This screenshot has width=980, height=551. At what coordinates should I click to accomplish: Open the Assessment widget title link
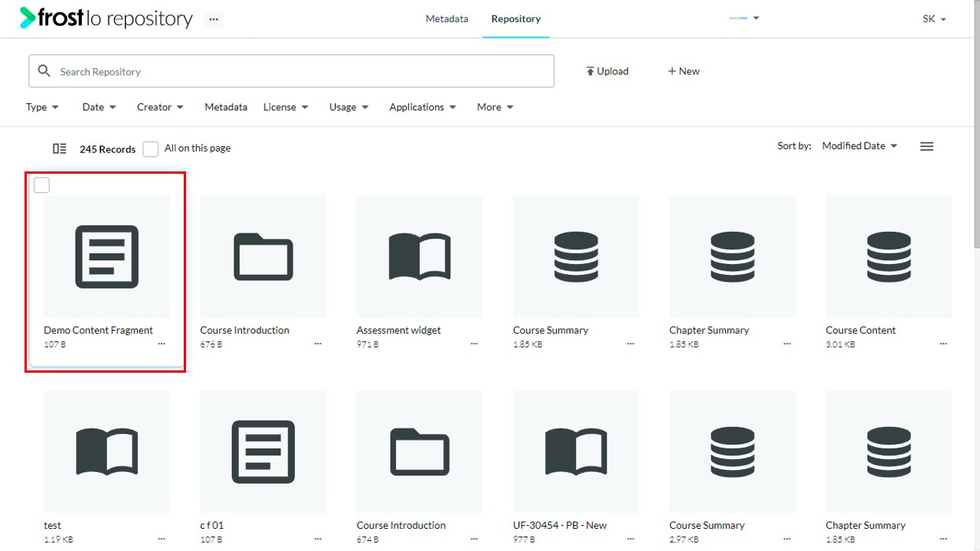pyautogui.click(x=399, y=330)
